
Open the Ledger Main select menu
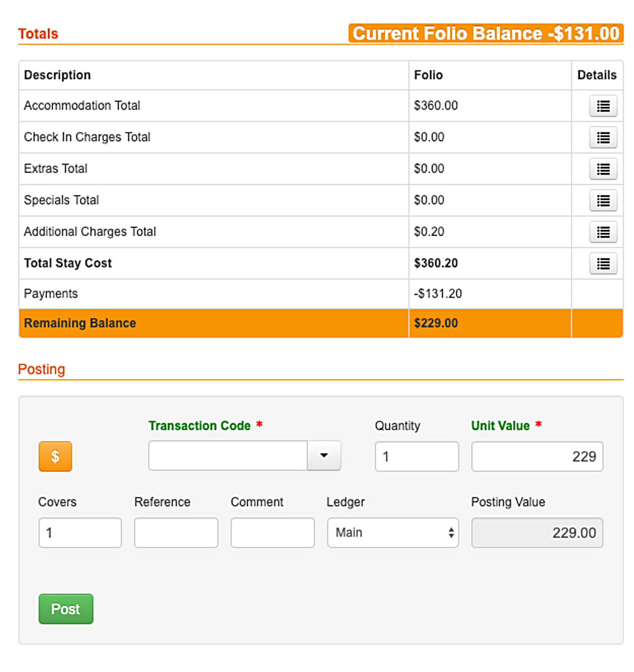point(393,532)
